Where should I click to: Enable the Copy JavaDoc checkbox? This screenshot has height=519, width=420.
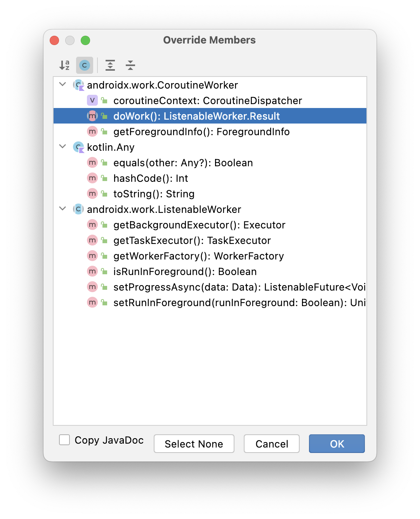64,440
